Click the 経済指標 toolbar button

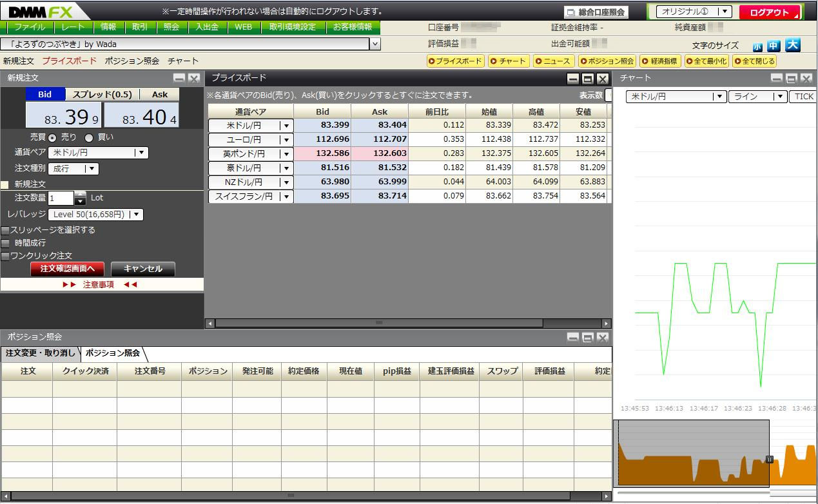(660, 61)
